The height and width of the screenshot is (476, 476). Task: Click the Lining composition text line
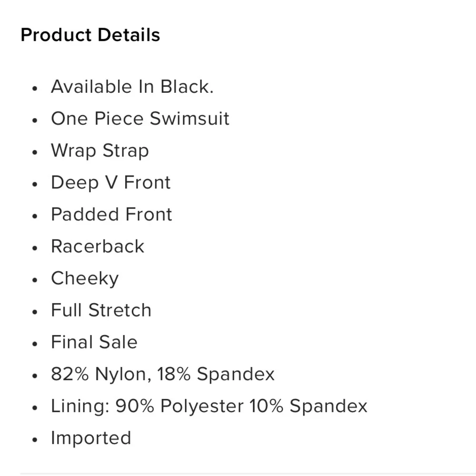pos(209,406)
